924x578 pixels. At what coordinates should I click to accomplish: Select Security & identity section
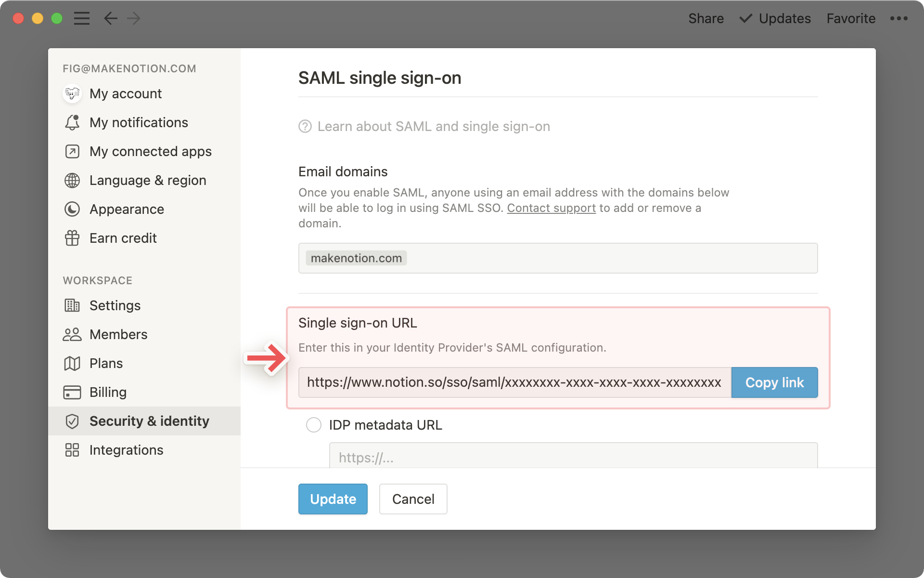tap(144, 421)
